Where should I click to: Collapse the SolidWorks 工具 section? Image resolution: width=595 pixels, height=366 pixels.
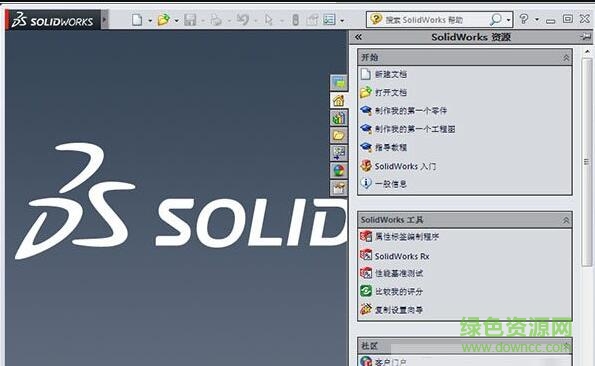(566, 220)
